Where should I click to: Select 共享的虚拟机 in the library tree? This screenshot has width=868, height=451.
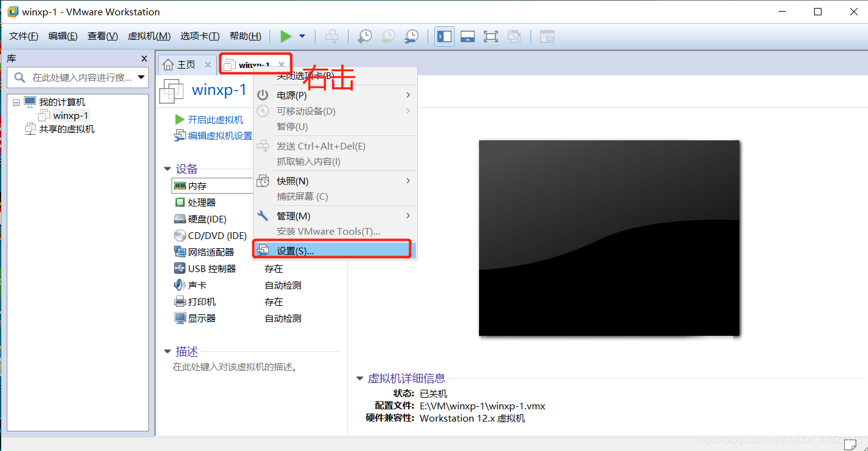[x=67, y=129]
